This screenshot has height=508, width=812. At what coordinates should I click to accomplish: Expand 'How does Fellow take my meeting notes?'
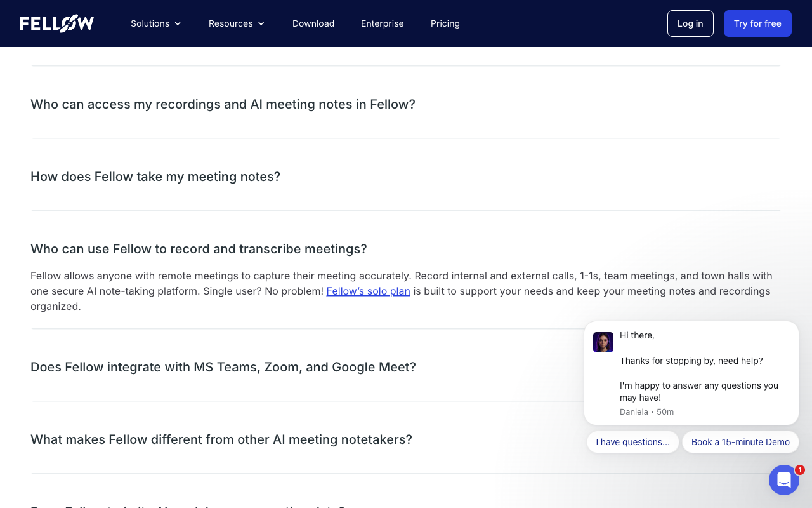[155, 177]
